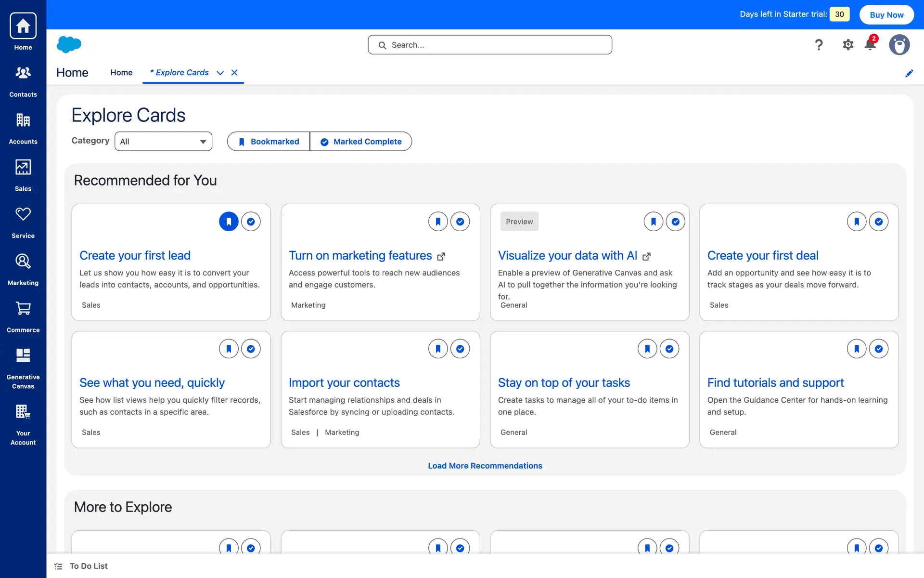Toggle the Marked Complete filter
The height and width of the screenshot is (578, 924).
coord(361,142)
